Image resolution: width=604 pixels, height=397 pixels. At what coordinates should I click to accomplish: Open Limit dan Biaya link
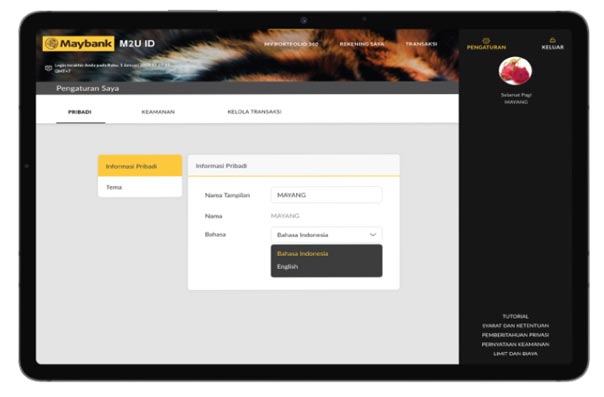(x=515, y=353)
